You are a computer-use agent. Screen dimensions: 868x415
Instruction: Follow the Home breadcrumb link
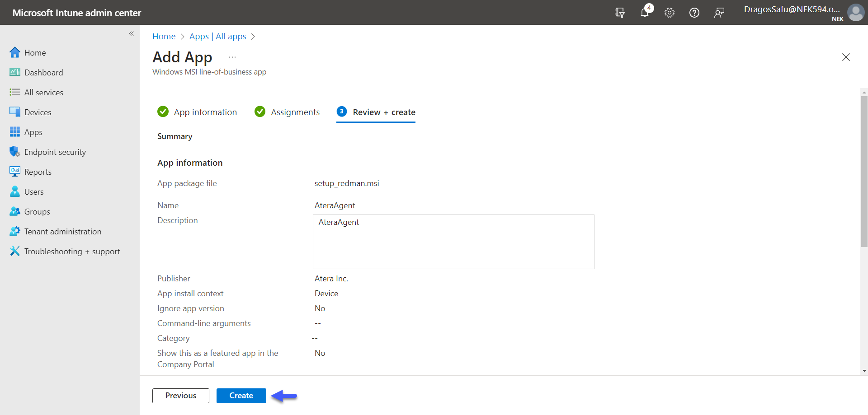(164, 36)
